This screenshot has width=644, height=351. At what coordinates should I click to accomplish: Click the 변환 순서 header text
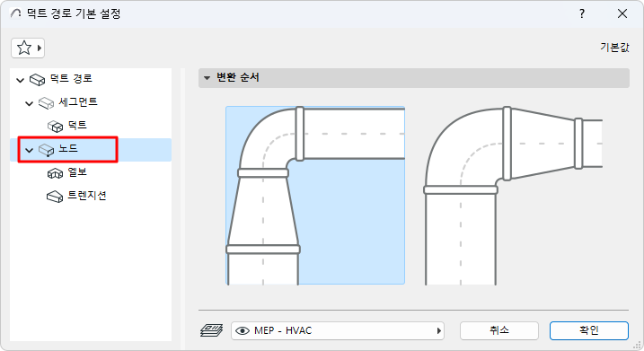coord(238,77)
